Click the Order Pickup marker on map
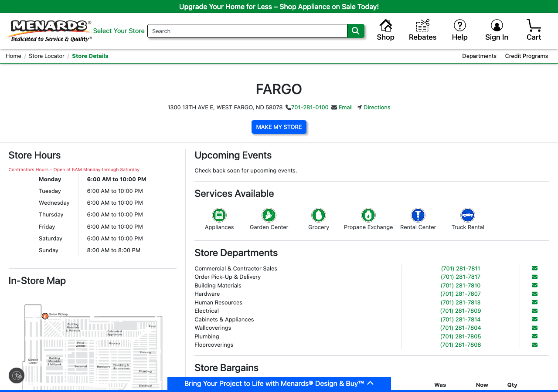558x392 pixels. click(x=45, y=316)
